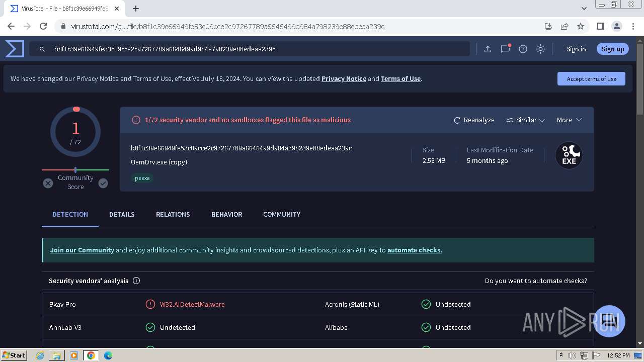Vote positive with community check icon

pos(103,184)
